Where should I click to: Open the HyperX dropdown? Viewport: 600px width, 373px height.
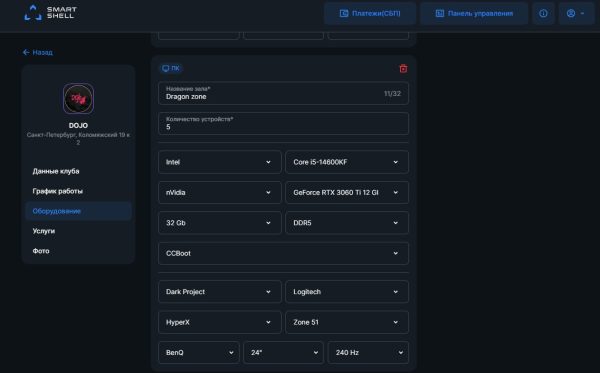[x=220, y=322]
